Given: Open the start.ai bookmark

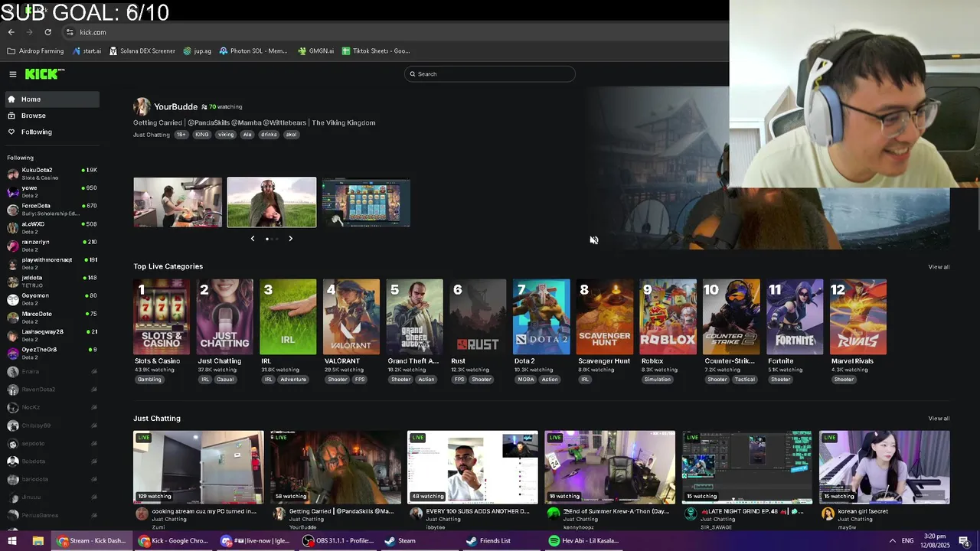Looking at the screenshot, I should click(87, 51).
